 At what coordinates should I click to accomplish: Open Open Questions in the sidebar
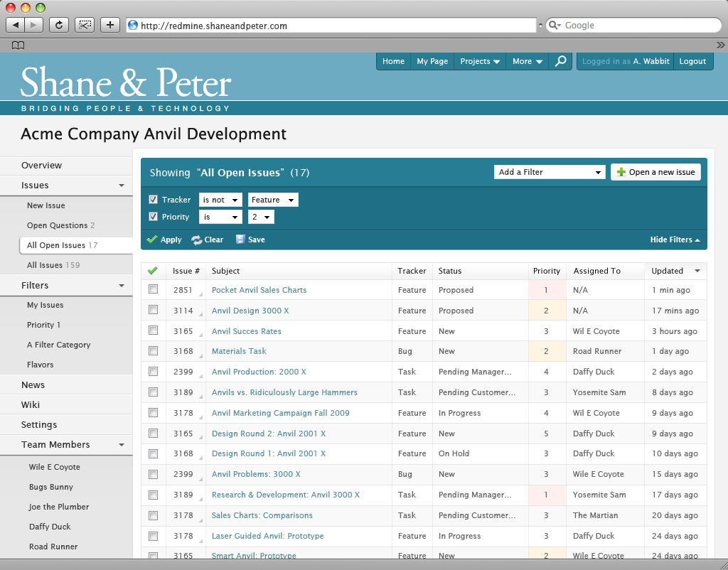61,225
